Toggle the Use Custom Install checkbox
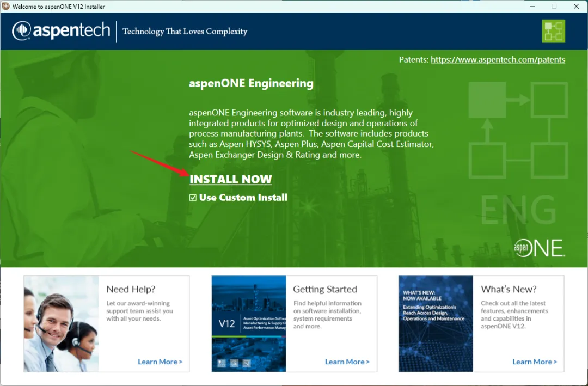Viewport: 588px width, 386px height. tap(193, 198)
